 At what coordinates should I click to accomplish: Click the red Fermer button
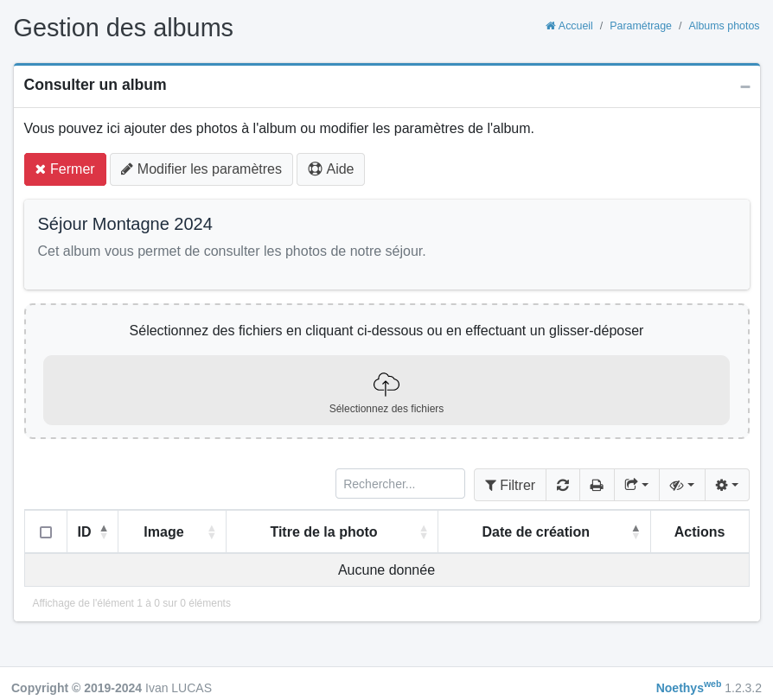pyautogui.click(x=65, y=169)
